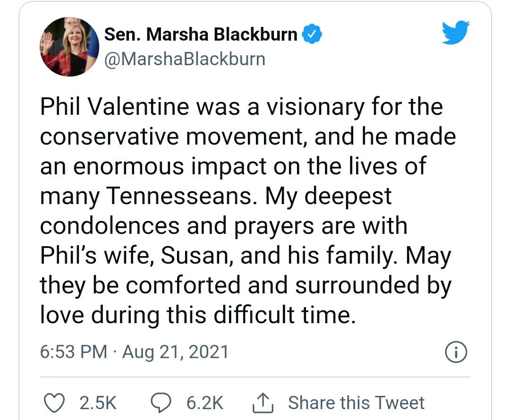Click the Share this Tweet label
510x420 pixels.
(356, 403)
